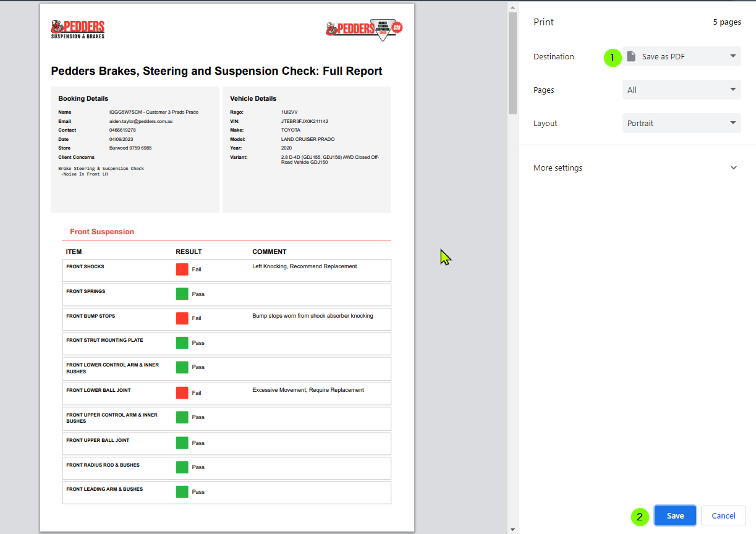Click the Rego value 1UI2VV
This screenshot has height=534, width=756.
pyautogui.click(x=289, y=112)
